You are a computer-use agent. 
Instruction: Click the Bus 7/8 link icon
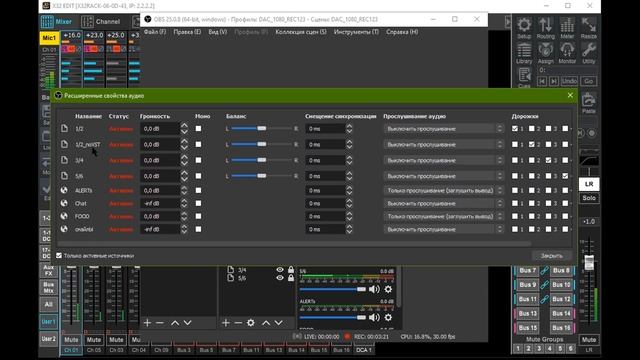pos(544,271)
